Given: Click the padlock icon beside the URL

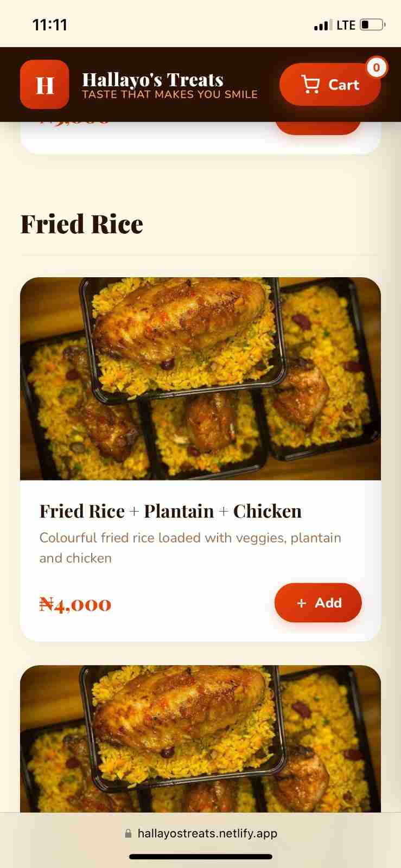Looking at the screenshot, I should tap(128, 833).
